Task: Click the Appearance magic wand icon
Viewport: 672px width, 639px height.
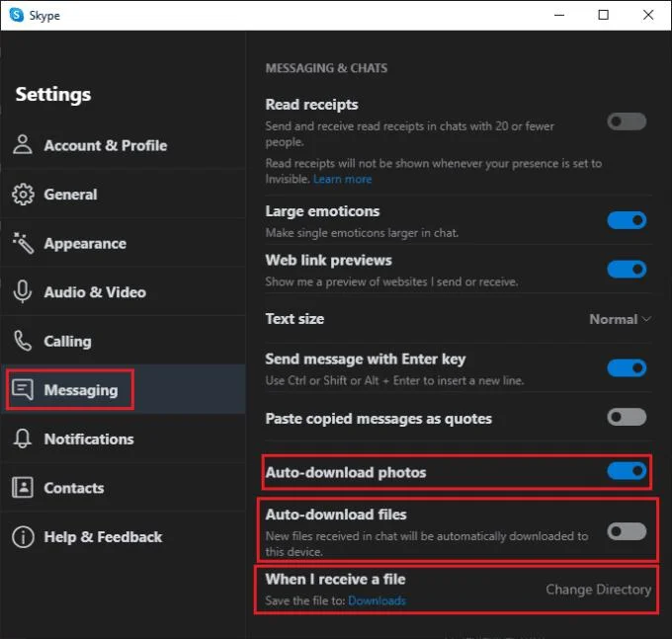Action: pyautogui.click(x=23, y=243)
